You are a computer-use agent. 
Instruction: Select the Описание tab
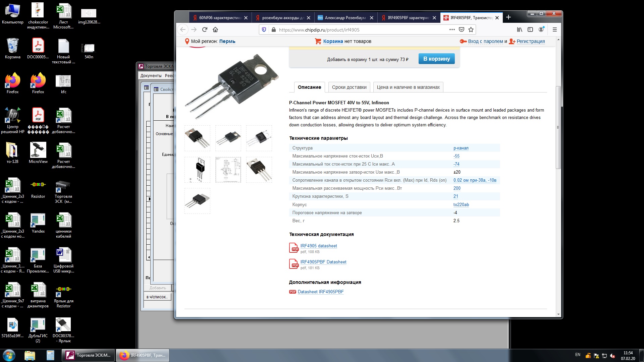point(309,87)
